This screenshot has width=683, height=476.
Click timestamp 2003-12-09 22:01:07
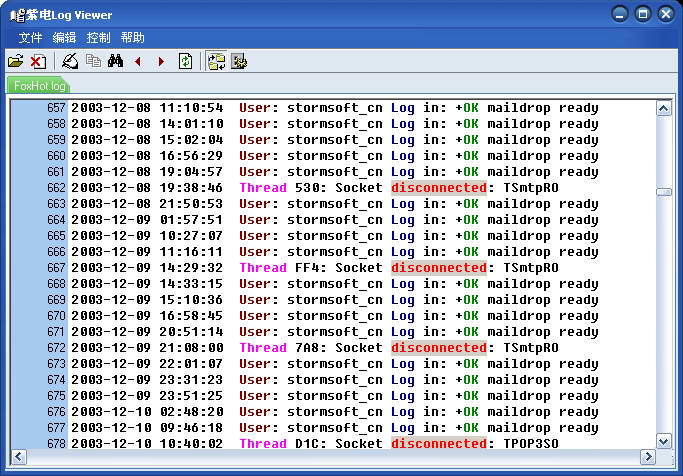click(147, 364)
